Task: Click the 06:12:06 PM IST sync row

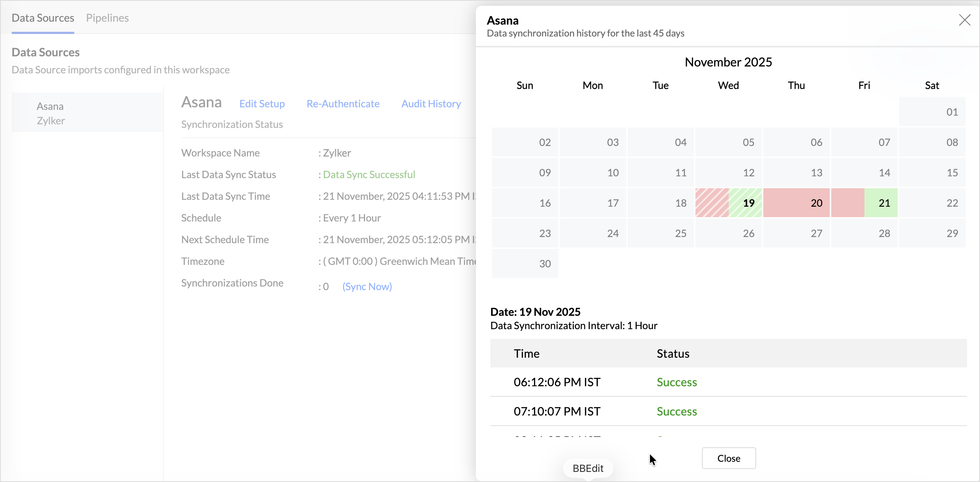Action: 556,382
